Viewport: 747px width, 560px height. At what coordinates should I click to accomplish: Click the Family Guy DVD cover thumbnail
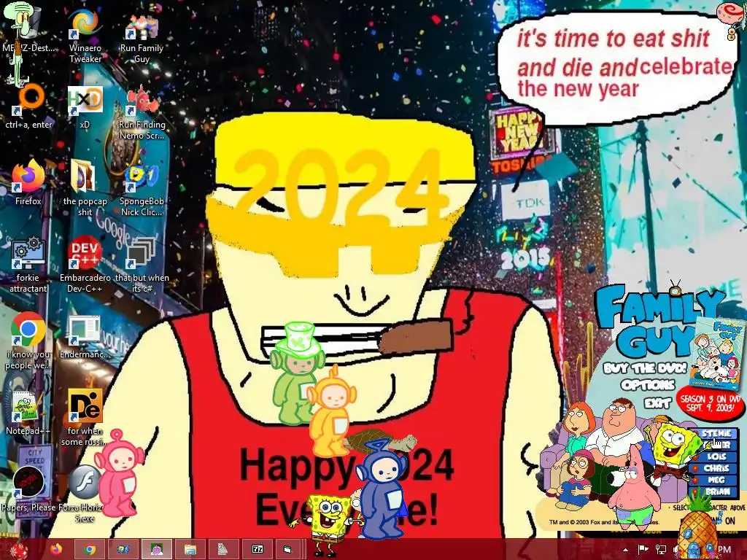coord(719,354)
